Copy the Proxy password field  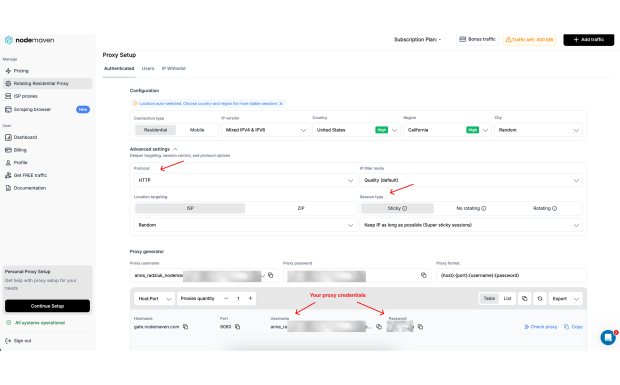click(423, 275)
